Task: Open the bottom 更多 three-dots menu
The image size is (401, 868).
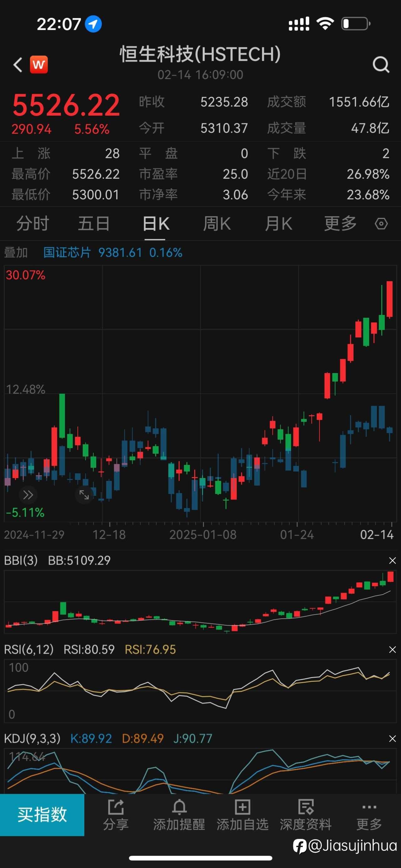Action: 369,807
